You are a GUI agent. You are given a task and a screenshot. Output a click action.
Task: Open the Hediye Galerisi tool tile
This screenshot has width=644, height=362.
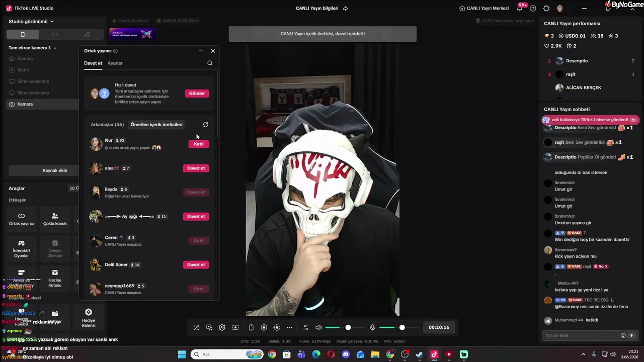(89, 317)
